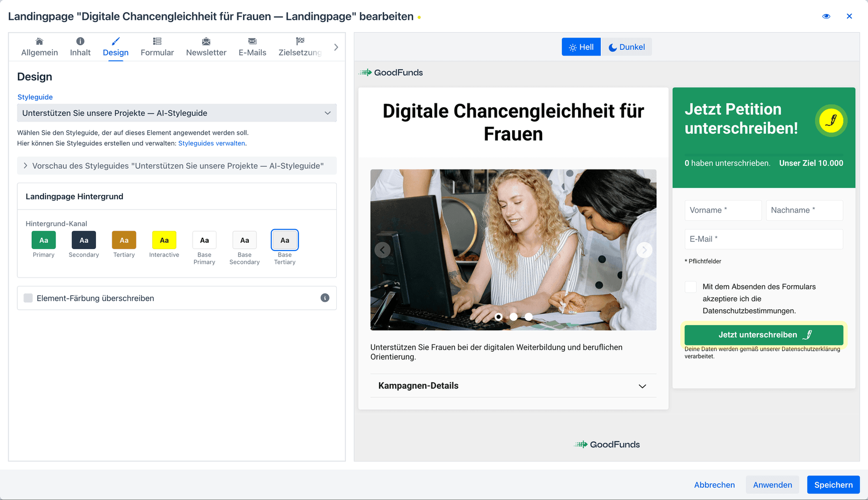Select the Tertiary background swatch
Screen dimensions: 868x500
(124, 240)
